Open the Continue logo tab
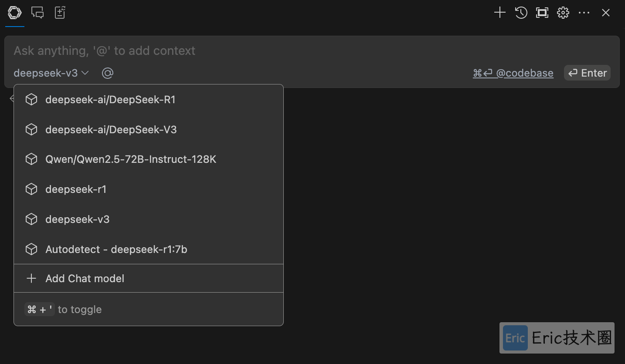Viewport: 625px width, 364px height. 14,13
